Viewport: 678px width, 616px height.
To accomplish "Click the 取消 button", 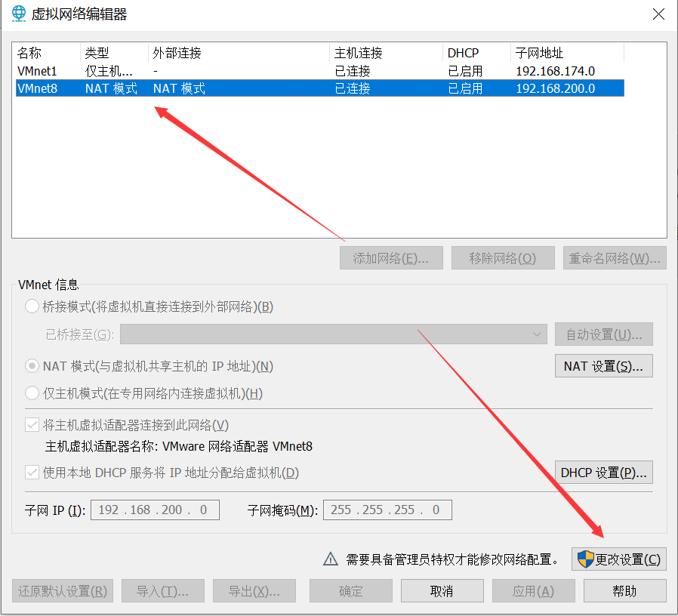I will [x=442, y=591].
